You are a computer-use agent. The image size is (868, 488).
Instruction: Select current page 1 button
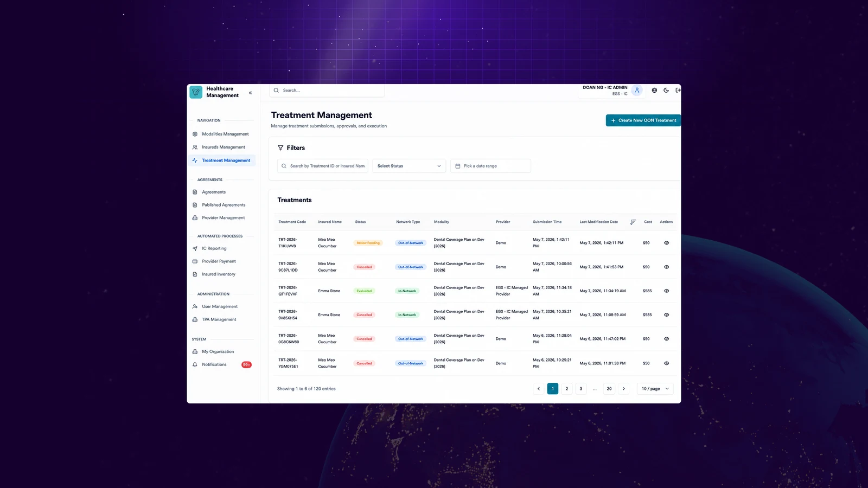[553, 389]
